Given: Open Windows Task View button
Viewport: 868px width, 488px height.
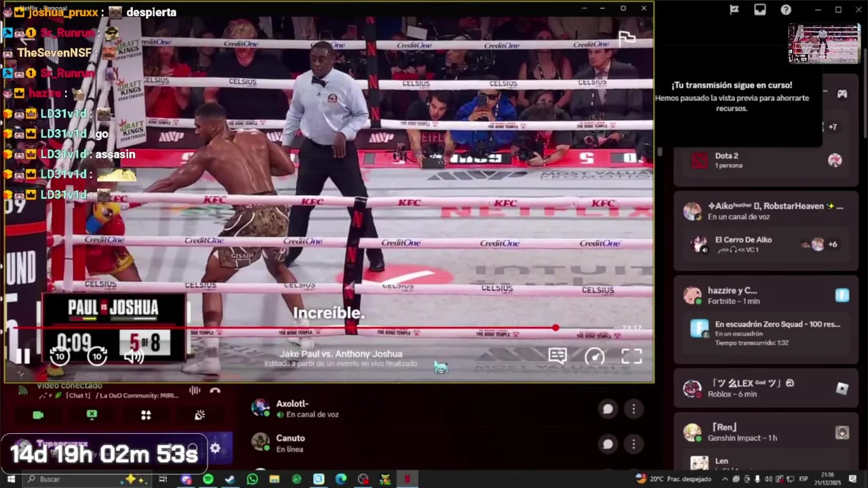Looking at the screenshot, I should pos(163,479).
